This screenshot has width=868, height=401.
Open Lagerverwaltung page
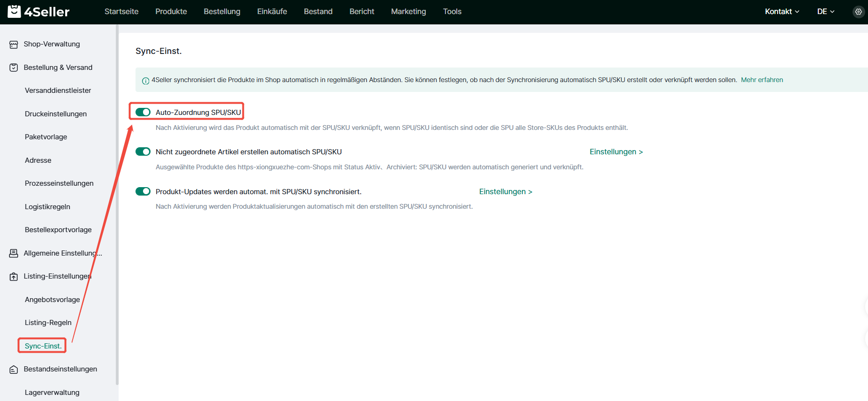(x=52, y=393)
